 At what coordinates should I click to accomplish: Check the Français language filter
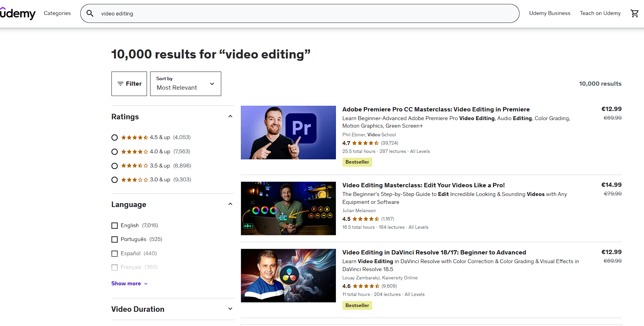115,268
